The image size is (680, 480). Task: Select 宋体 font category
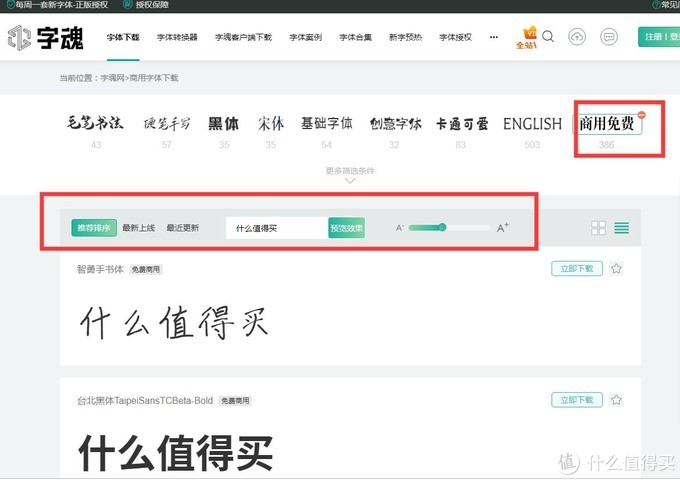(x=271, y=124)
